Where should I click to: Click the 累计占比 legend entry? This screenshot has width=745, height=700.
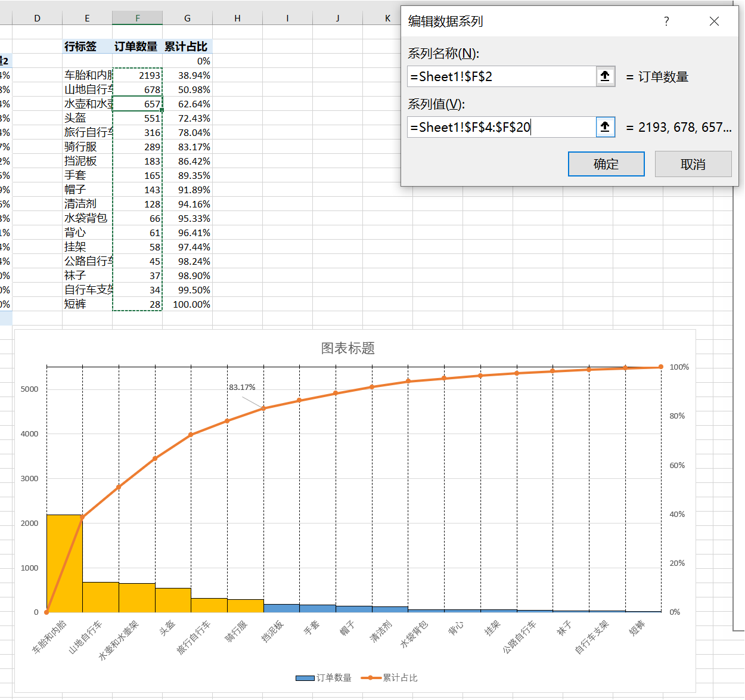(389, 678)
